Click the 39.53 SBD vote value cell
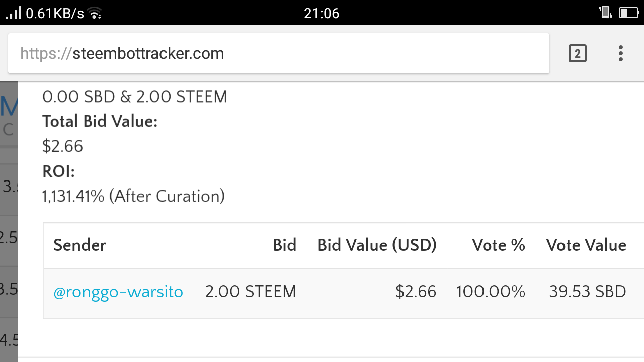The height and width of the screenshot is (362, 644). click(x=587, y=292)
